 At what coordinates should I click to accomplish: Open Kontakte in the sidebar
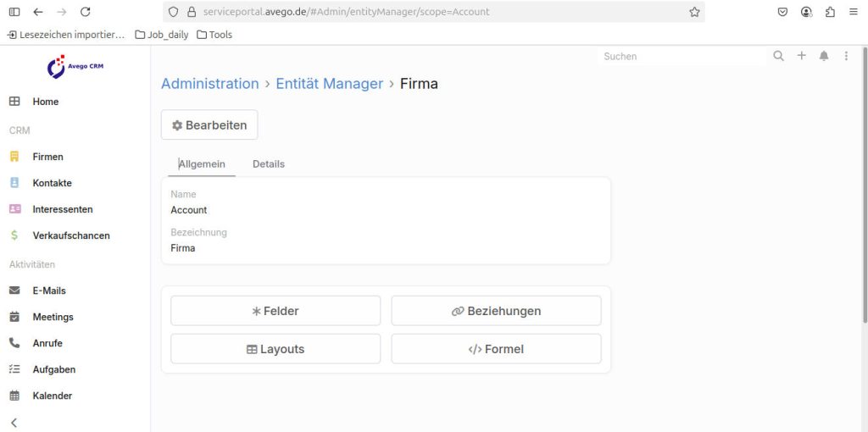[52, 183]
